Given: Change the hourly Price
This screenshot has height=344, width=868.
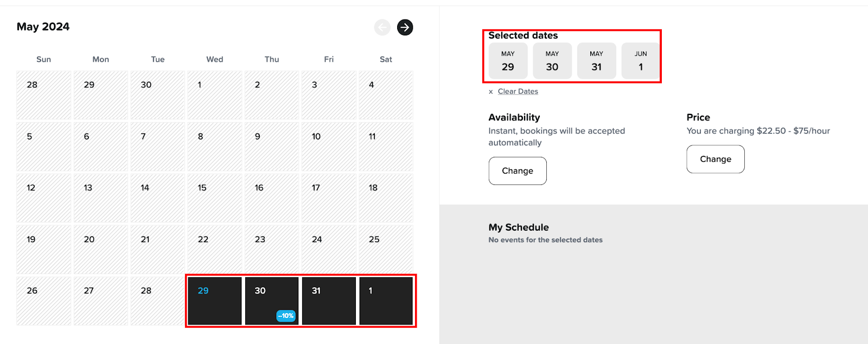Looking at the screenshot, I should click(715, 159).
